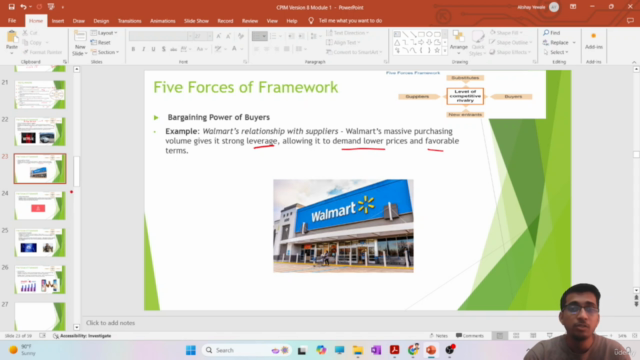Undo the last action

pos(23,7)
